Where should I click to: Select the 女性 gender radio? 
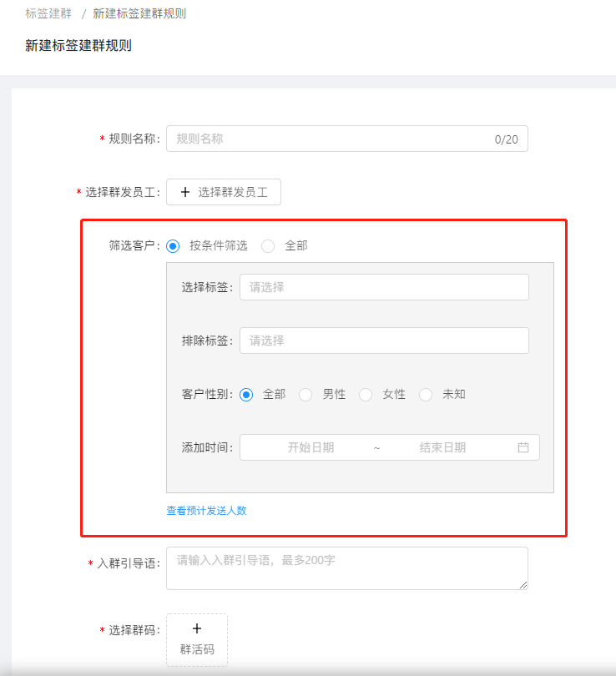tap(366, 395)
